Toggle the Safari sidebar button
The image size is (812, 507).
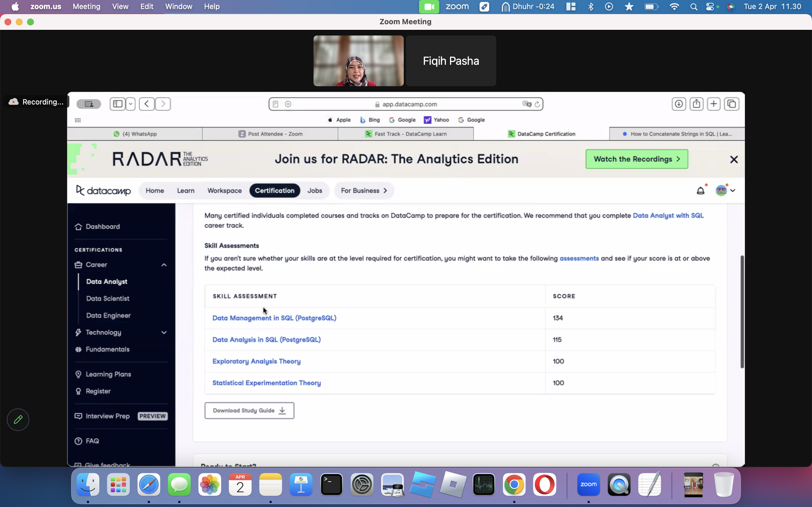pos(118,104)
